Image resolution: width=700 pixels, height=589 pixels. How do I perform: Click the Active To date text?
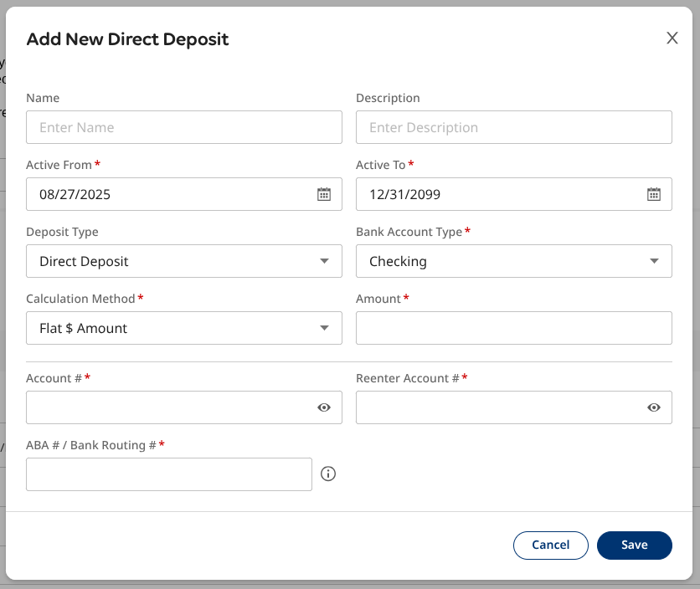[x=405, y=194]
